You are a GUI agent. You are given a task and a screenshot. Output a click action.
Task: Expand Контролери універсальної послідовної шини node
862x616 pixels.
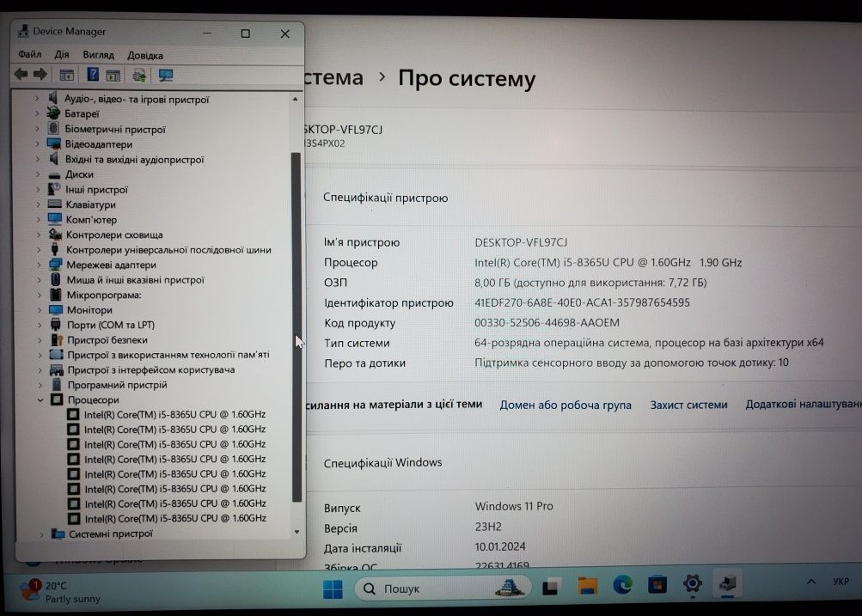pyautogui.click(x=39, y=249)
